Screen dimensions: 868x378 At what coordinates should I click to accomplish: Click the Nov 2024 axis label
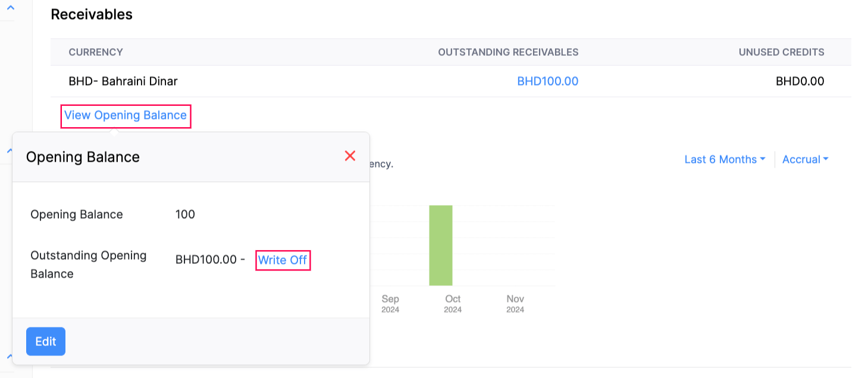[515, 303]
